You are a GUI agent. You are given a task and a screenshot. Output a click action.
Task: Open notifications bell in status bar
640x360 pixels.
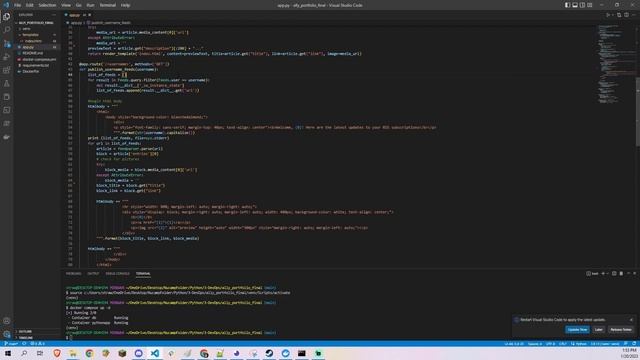pyautogui.click(x=634, y=344)
